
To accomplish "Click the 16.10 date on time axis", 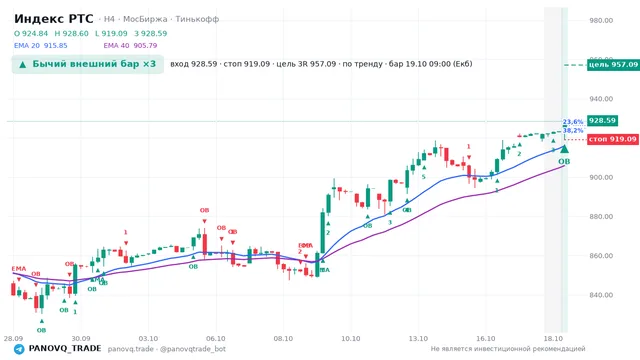I will (486, 339).
